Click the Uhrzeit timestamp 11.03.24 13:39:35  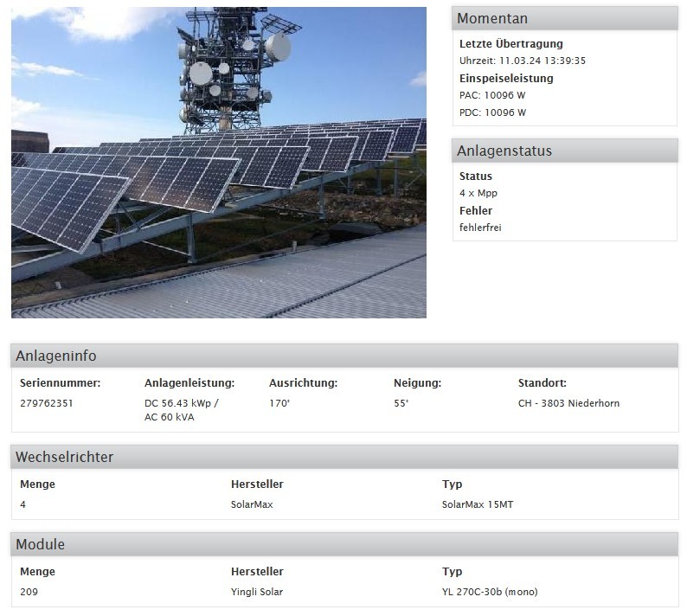[x=523, y=61]
